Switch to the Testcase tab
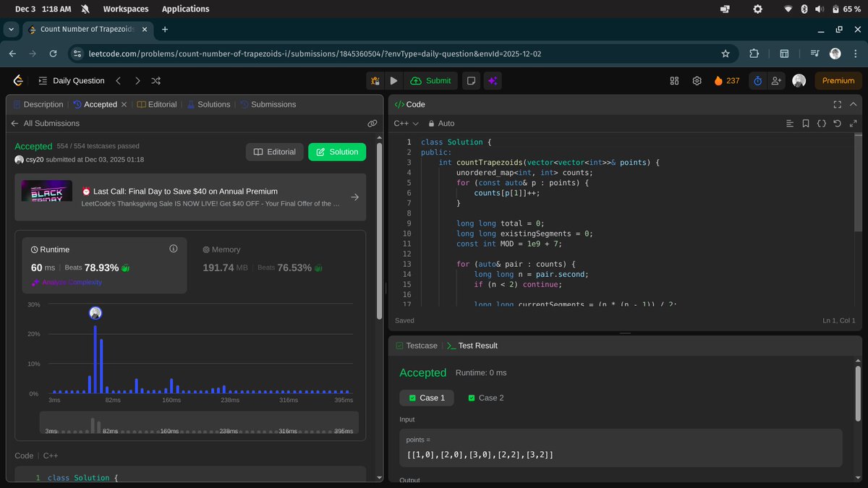The width and height of the screenshot is (868, 488). coord(417,346)
